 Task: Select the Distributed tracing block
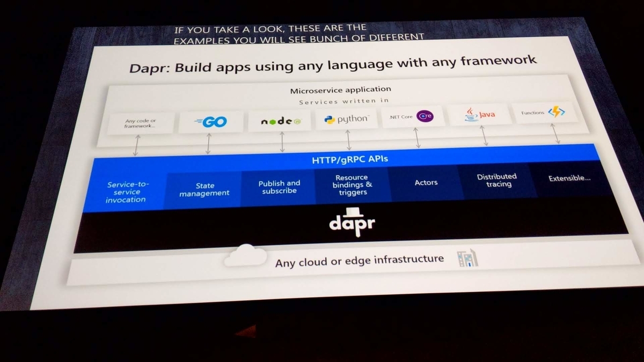(x=496, y=180)
